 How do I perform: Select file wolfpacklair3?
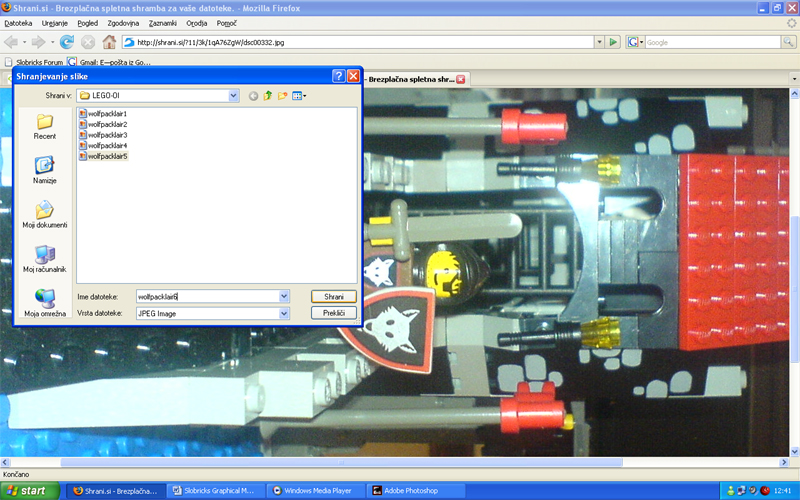click(x=103, y=135)
